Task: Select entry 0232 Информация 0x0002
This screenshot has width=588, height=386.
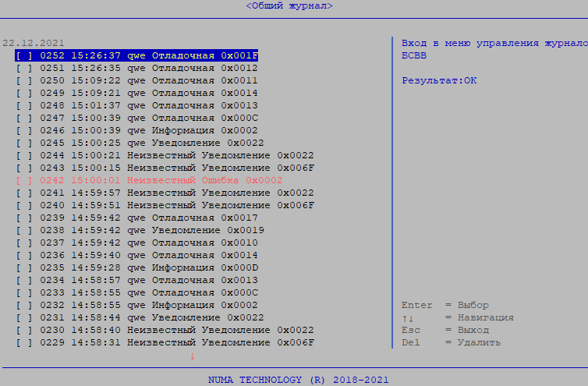Action: pos(147,306)
